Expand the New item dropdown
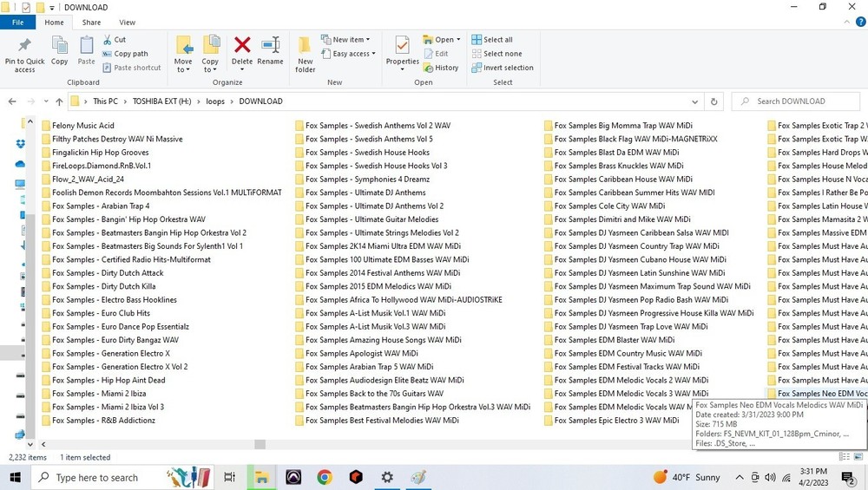Image resolution: width=868 pixels, height=490 pixels. click(x=345, y=40)
